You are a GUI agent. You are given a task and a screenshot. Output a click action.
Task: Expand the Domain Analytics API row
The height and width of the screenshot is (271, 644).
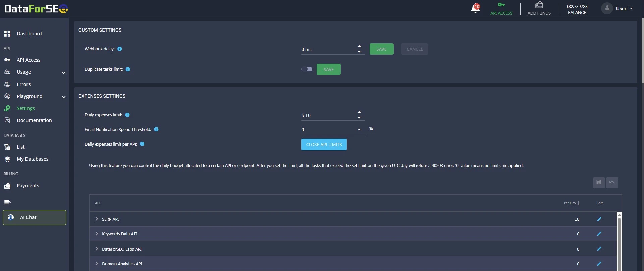(x=97, y=264)
